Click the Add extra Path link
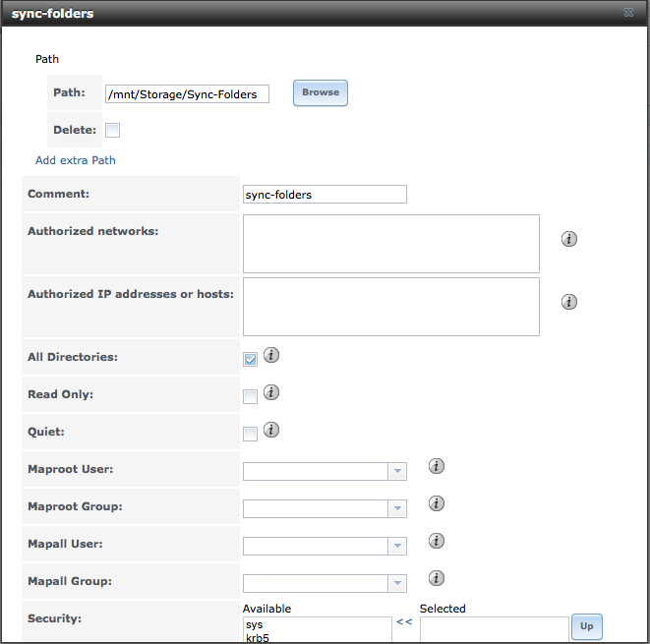Viewport: 650px width, 644px height. click(76, 160)
